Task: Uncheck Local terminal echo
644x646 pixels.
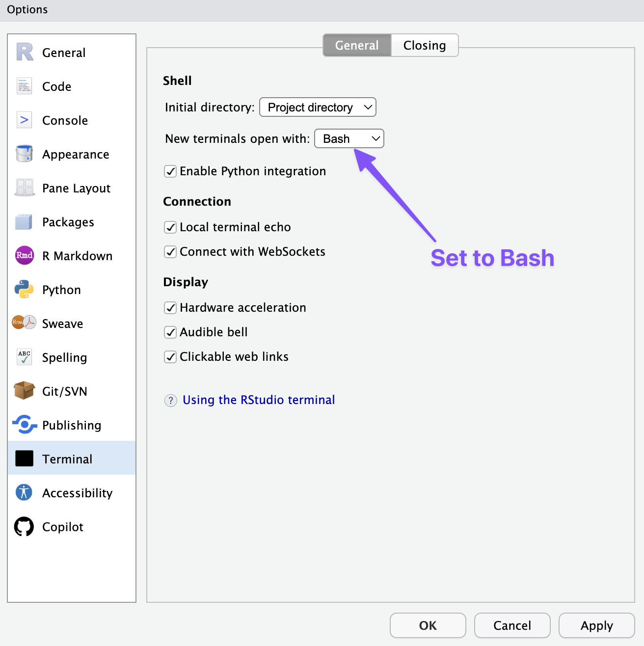Action: click(170, 227)
